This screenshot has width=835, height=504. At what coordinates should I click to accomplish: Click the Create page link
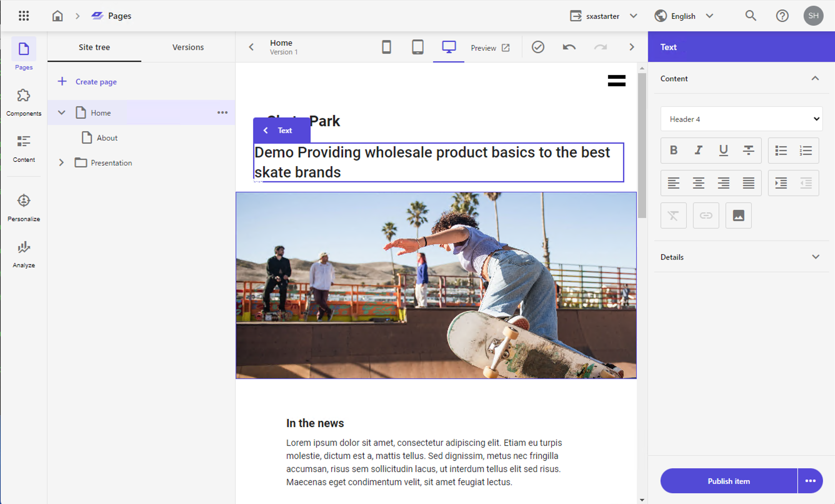87,82
